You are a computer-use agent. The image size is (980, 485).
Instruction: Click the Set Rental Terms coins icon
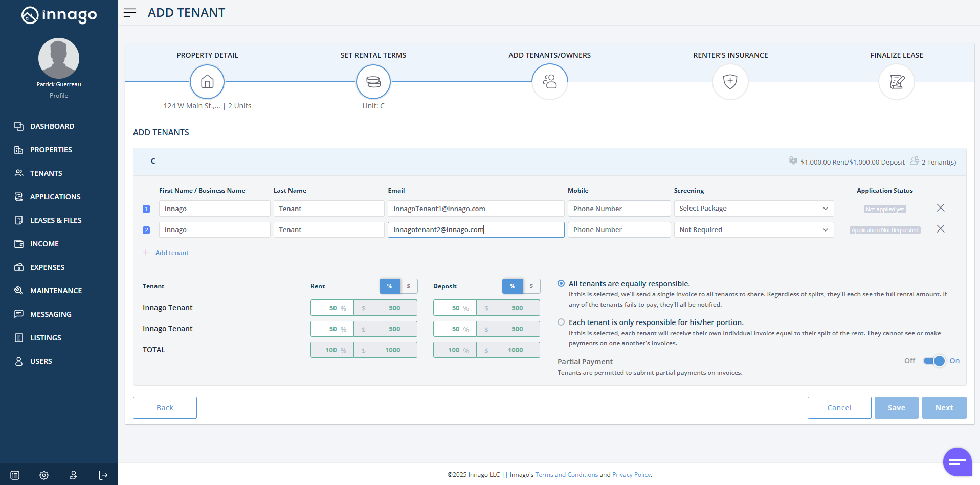tap(373, 82)
